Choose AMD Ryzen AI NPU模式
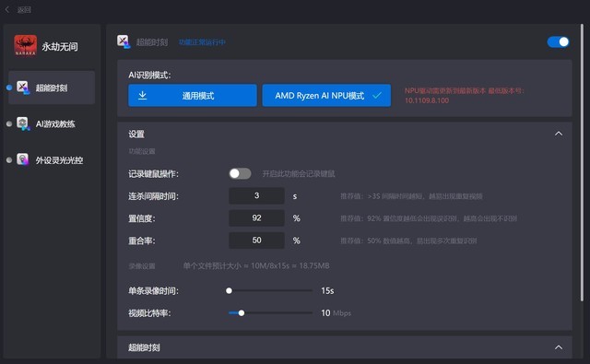590x364 pixels. click(x=326, y=95)
